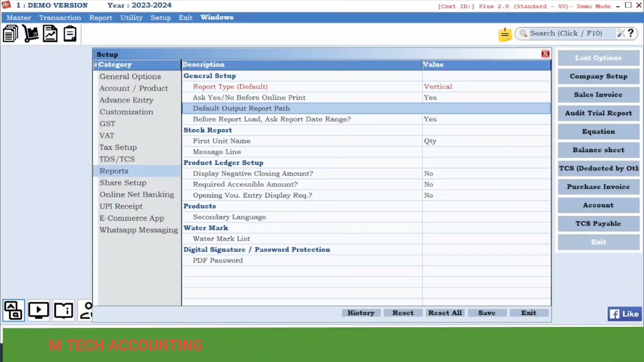Image resolution: width=644 pixels, height=362 pixels.
Task: Select Advance Entry category
Action: pos(126,100)
